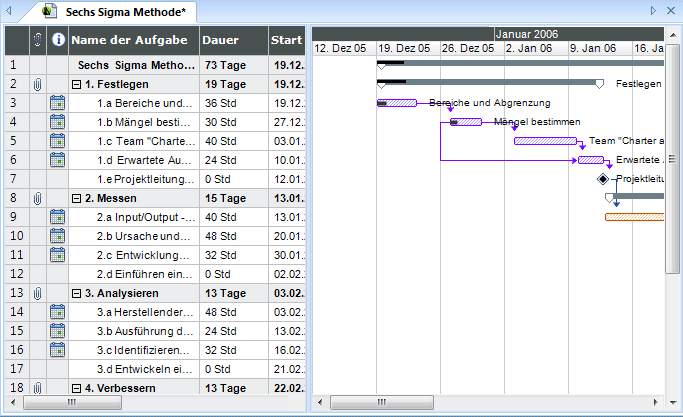Click the paperclip icon in row 2 Festlegen
This screenshot has height=417, width=683.
(x=37, y=84)
